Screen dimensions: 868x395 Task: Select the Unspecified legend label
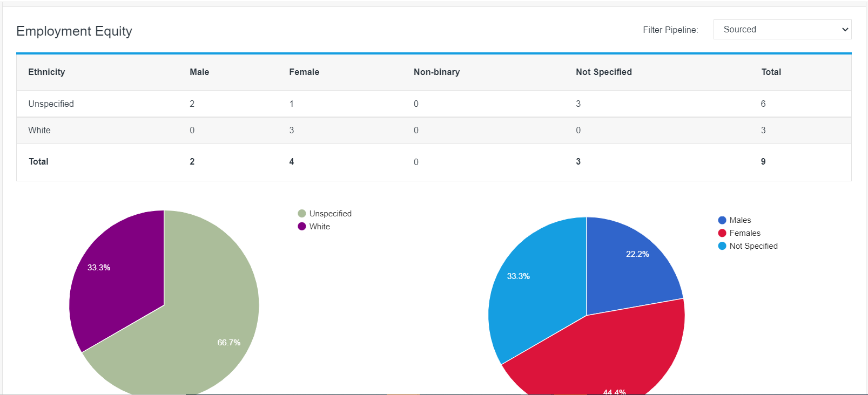pos(331,214)
